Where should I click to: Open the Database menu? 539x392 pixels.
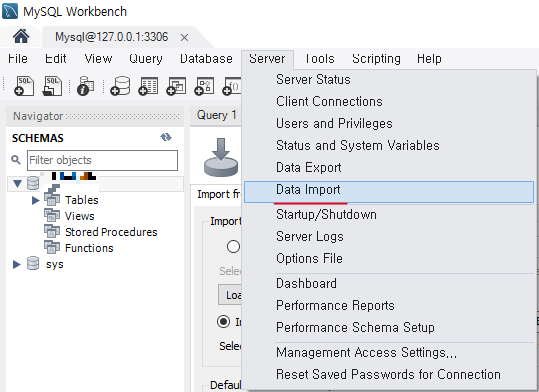point(206,59)
